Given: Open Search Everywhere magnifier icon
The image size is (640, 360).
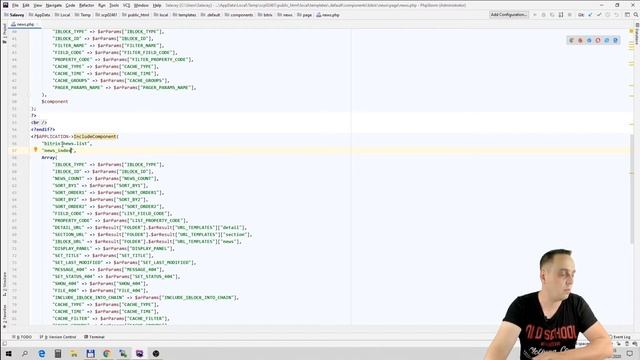Looking at the screenshot, I should (x=636, y=15).
